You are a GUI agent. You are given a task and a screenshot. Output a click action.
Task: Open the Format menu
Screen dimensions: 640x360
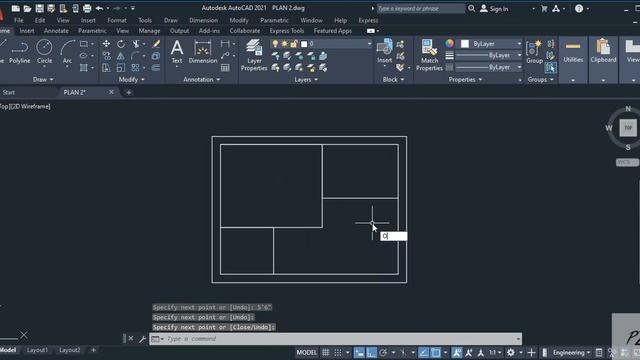(117, 20)
